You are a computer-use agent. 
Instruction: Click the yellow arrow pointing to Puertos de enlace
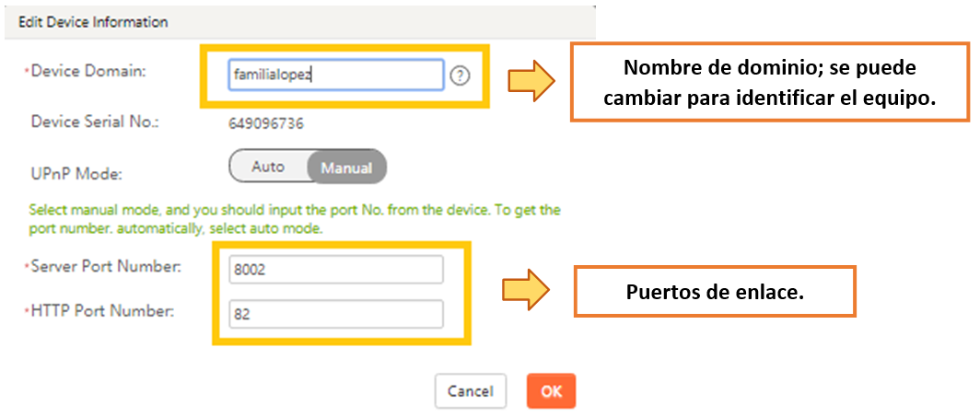point(526,290)
